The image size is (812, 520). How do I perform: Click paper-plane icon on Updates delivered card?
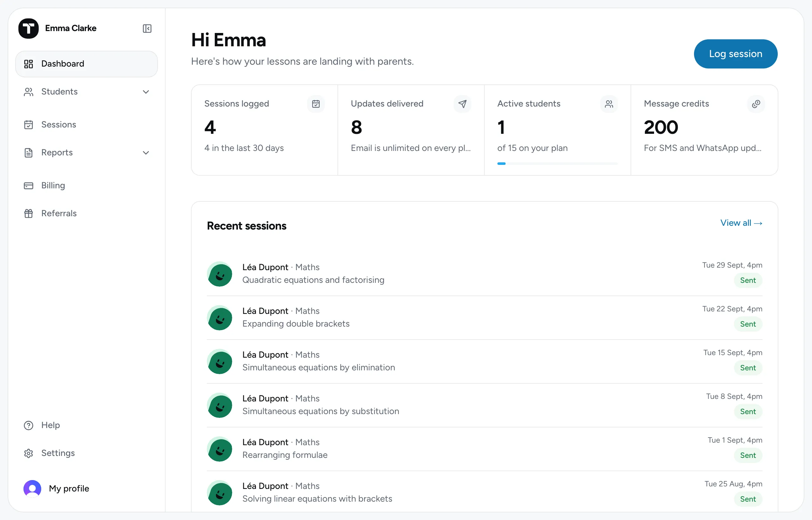(462, 104)
